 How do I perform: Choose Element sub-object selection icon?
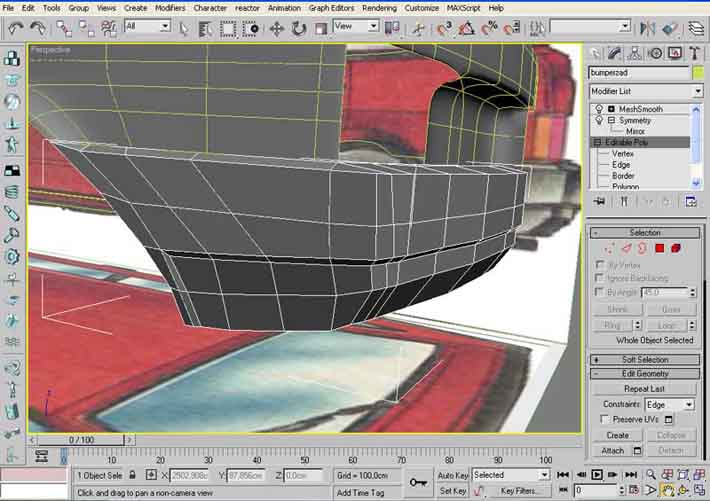click(676, 247)
